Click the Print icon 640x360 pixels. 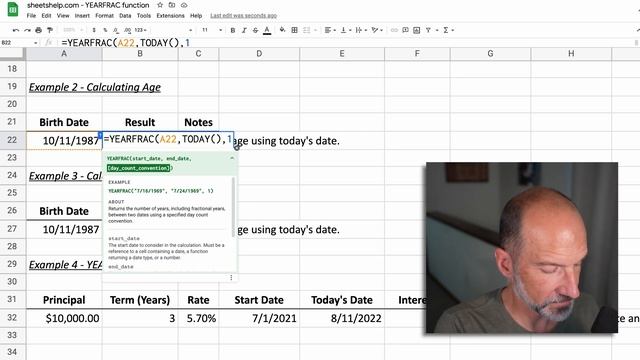(39, 30)
